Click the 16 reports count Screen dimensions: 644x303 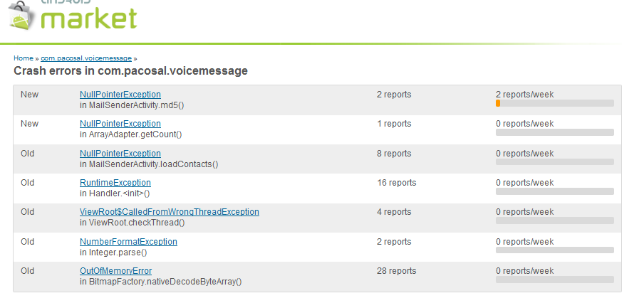[x=396, y=183]
